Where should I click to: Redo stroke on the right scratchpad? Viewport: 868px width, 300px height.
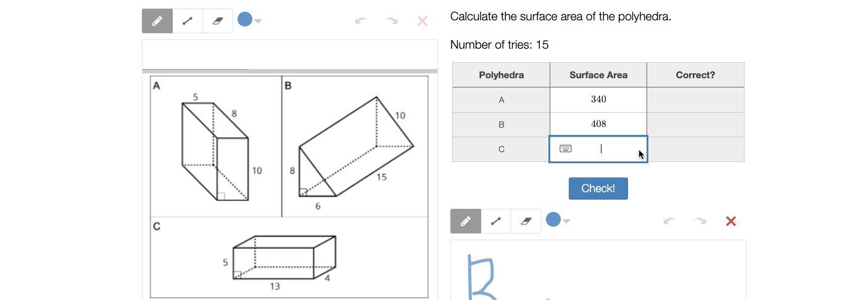point(700,221)
